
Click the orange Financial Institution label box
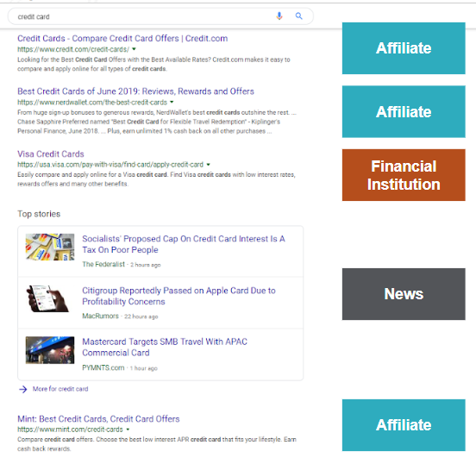tap(404, 175)
